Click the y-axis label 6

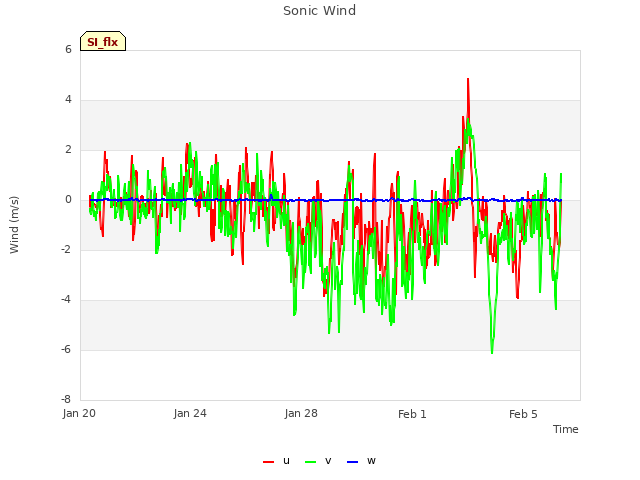coord(68,49)
